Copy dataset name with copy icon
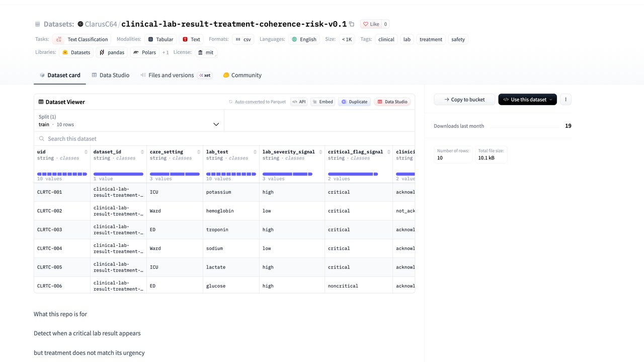Image resolution: width=644 pixels, height=362 pixels. 352,24
